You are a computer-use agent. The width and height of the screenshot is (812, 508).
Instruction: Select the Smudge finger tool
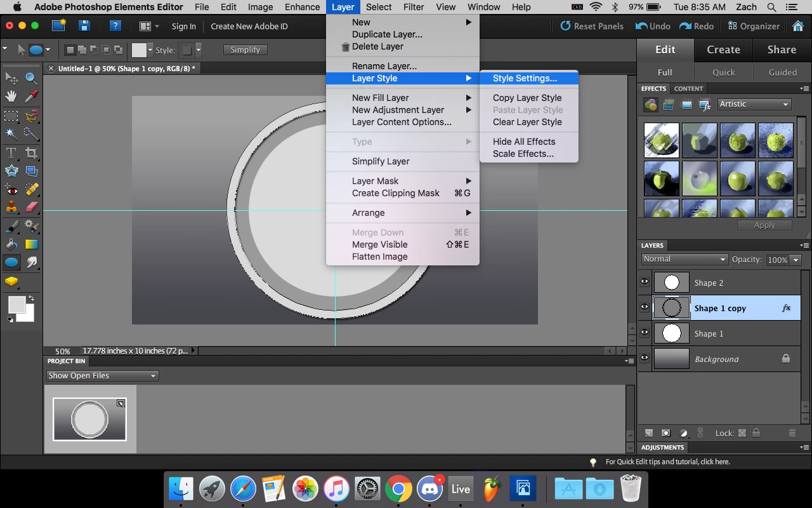31,262
